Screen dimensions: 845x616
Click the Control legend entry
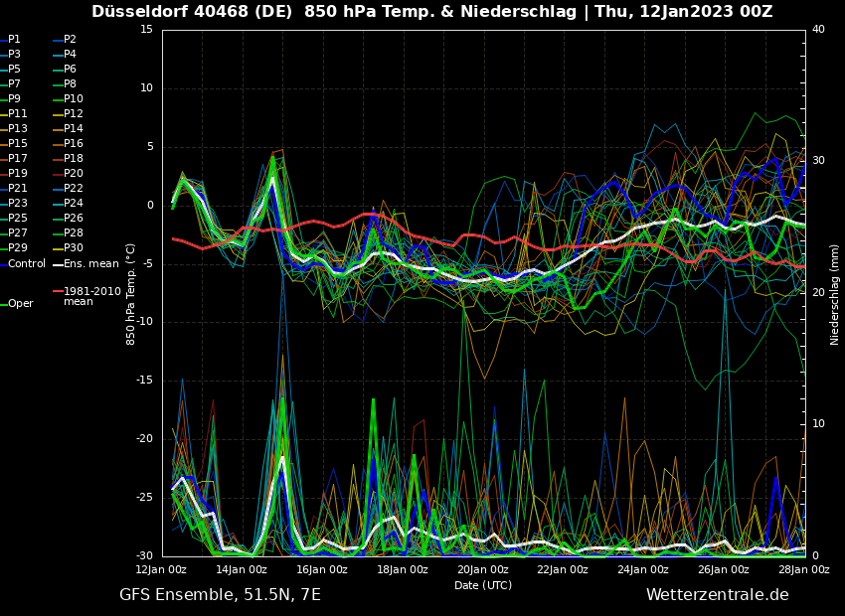27,263
